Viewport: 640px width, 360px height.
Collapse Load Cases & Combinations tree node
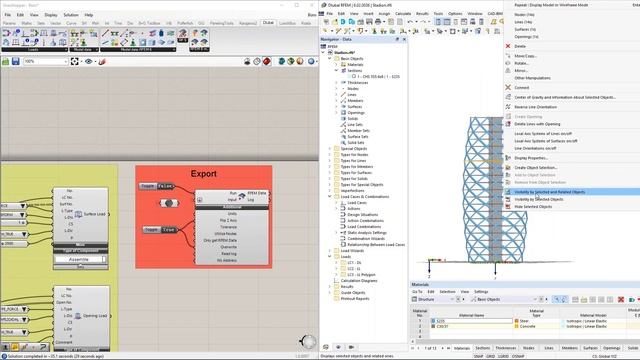330,196
